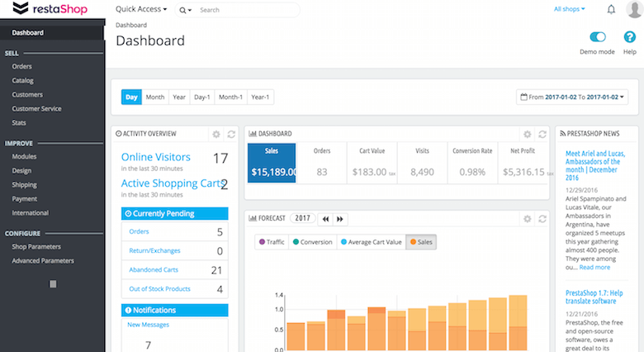Open the user profile avatar
Viewport: 644px width, 352px height.
click(633, 10)
